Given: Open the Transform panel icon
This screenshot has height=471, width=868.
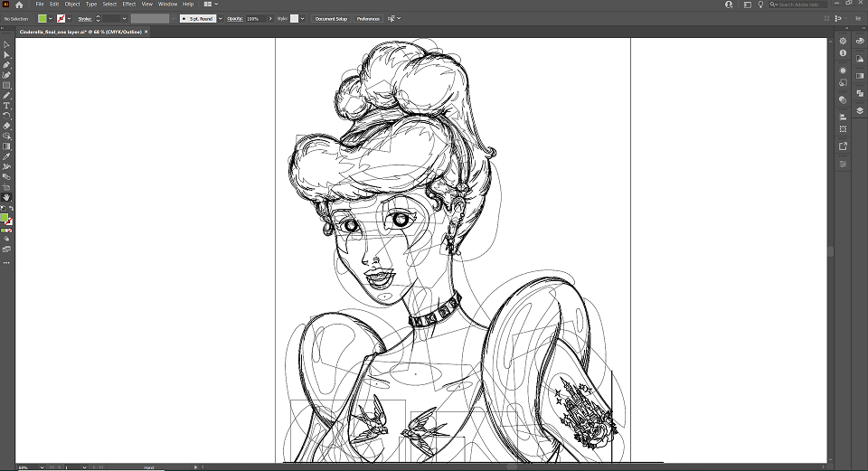Looking at the screenshot, I should tap(843, 129).
